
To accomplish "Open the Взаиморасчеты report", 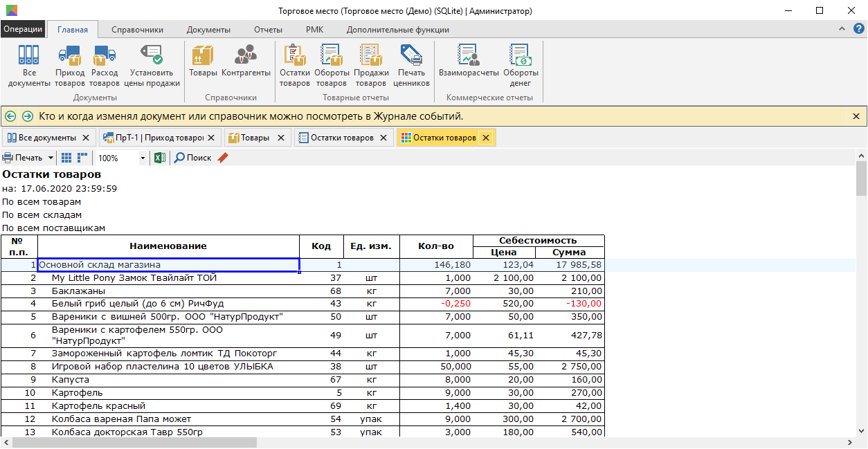I will pos(469,61).
